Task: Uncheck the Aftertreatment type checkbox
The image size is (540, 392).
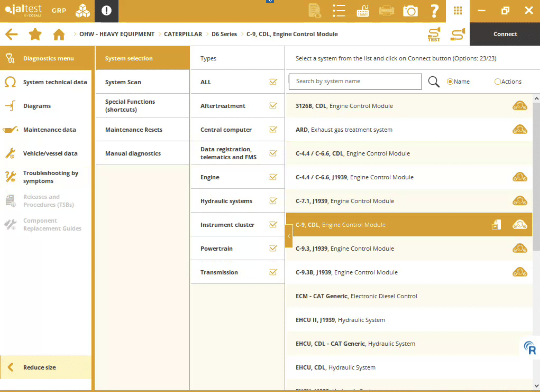Action: (x=273, y=106)
